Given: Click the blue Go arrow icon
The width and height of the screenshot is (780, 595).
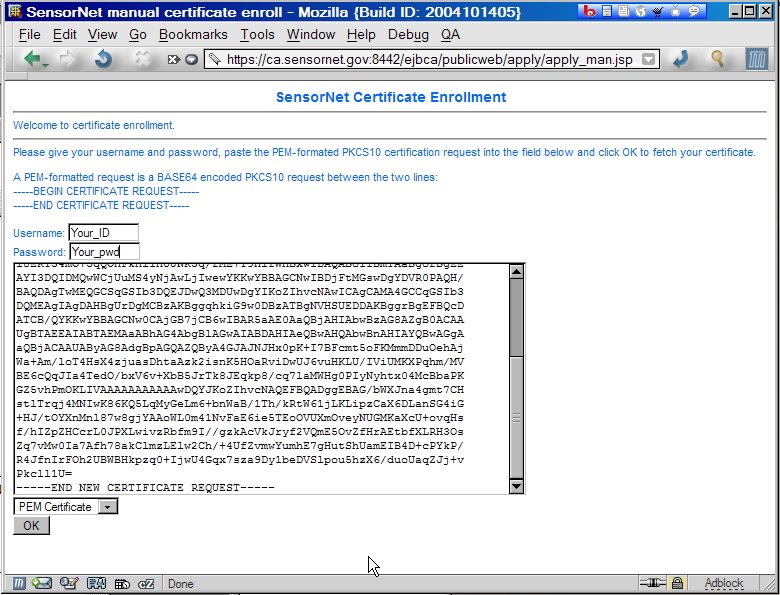Looking at the screenshot, I should [x=680, y=59].
